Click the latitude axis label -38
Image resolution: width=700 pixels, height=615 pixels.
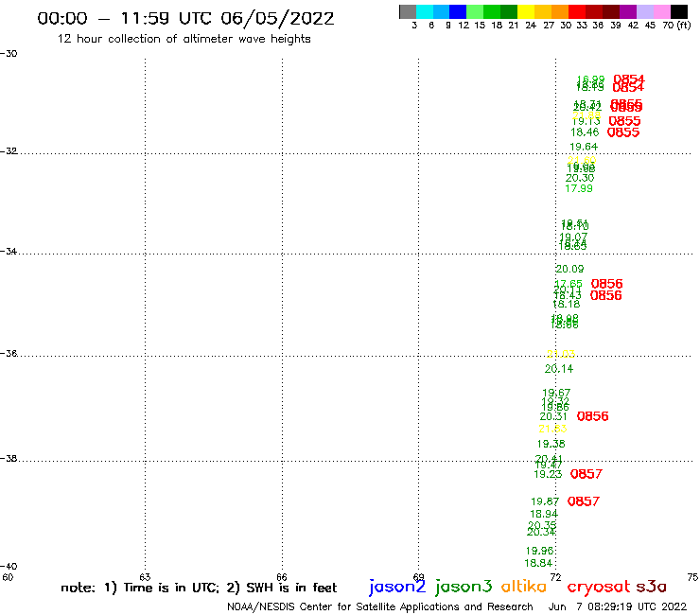(9, 458)
